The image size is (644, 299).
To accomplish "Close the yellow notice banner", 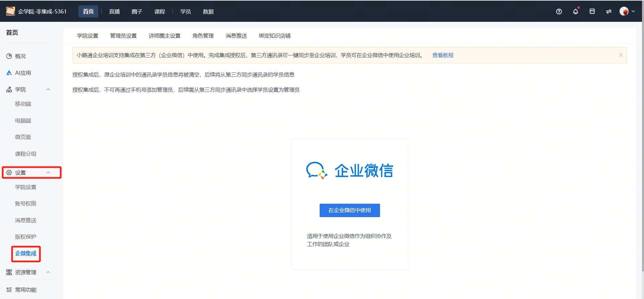I will tap(621, 55).
